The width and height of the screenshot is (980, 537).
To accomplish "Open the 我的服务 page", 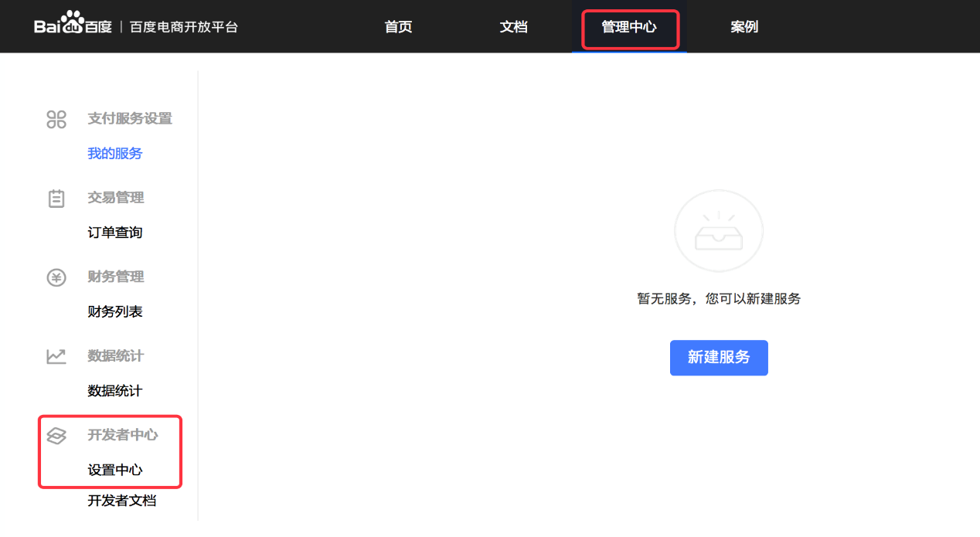I will (x=114, y=153).
